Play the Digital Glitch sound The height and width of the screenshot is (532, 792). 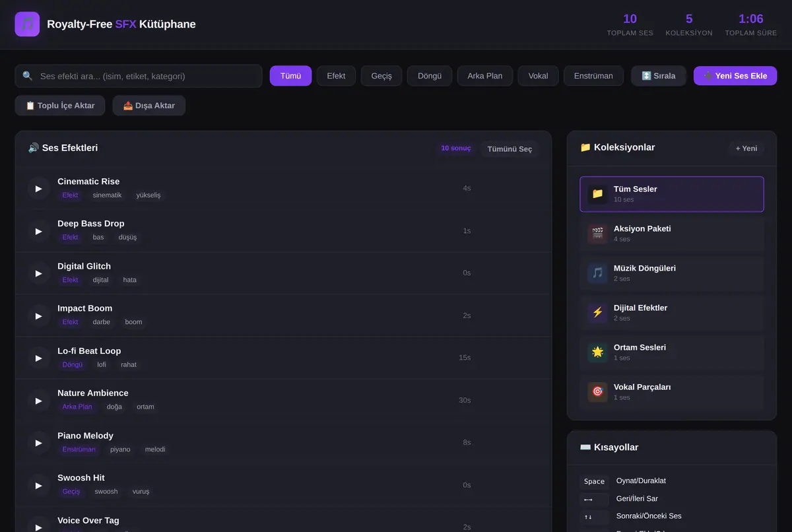(x=39, y=273)
